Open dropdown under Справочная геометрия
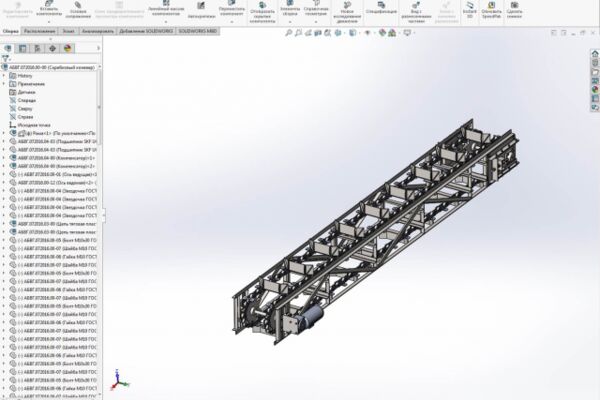600x400 pixels. (316, 21)
